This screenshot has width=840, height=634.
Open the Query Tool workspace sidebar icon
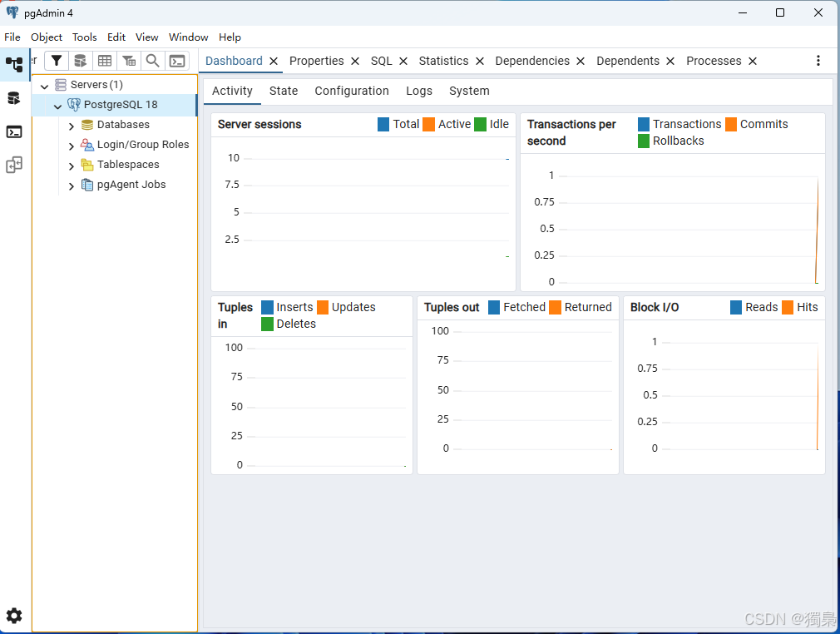(x=14, y=98)
